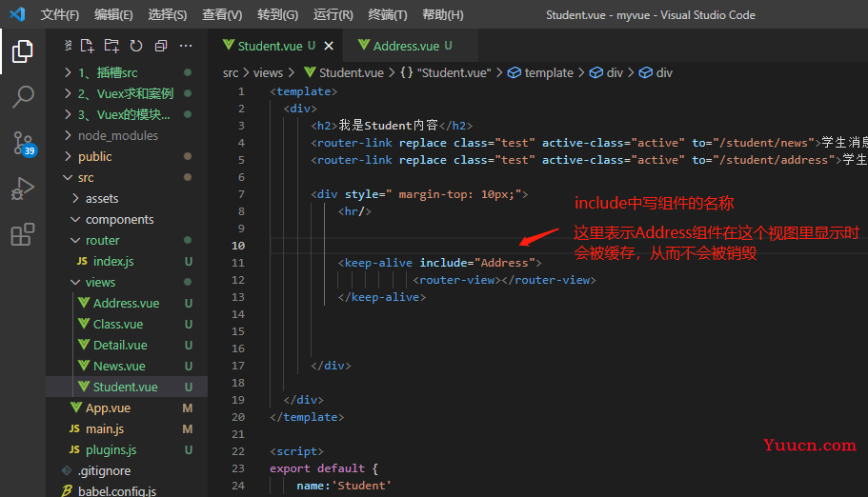Screen dimensions: 868x497
Task: Click the New Folder icon in explorer toolbar
Action: click(x=111, y=46)
